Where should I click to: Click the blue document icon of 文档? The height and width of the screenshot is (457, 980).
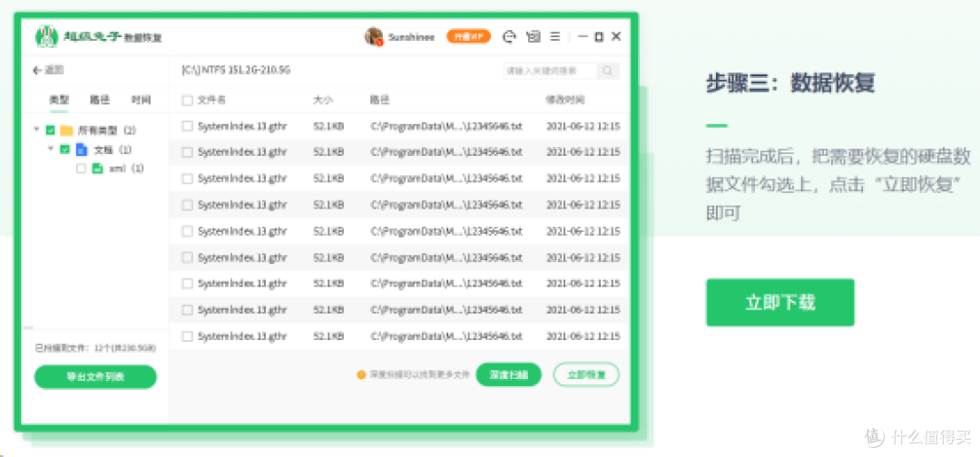(82, 150)
